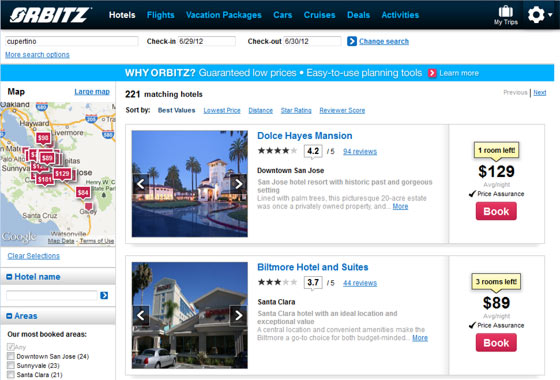This screenshot has height=380, width=560.
Task: Click the 4.2 score for Dolce Hayes
Action: click(x=313, y=151)
